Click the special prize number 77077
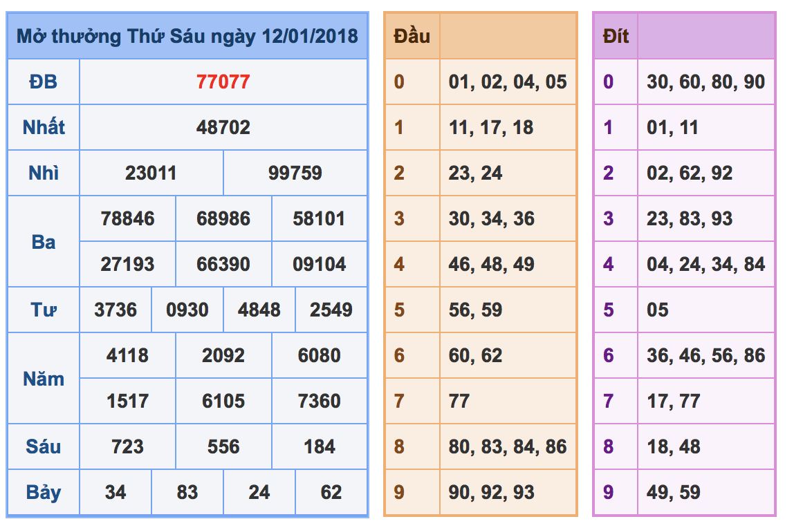812x528 pixels. 223,82
